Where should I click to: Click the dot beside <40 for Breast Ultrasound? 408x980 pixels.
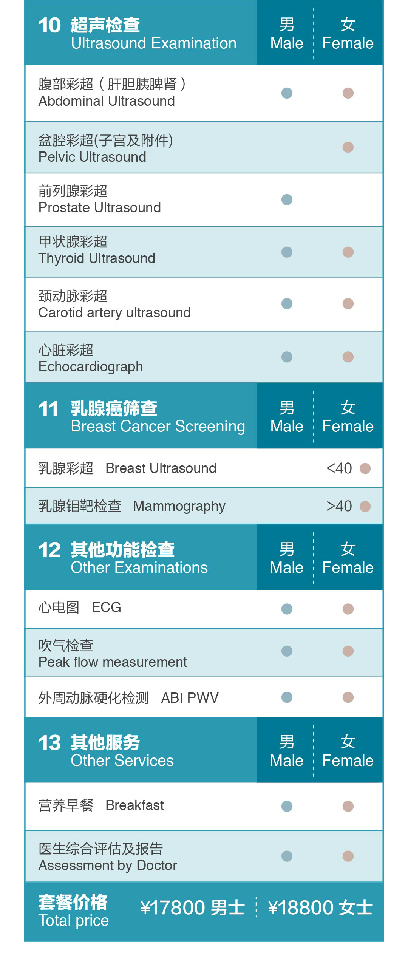click(365, 468)
